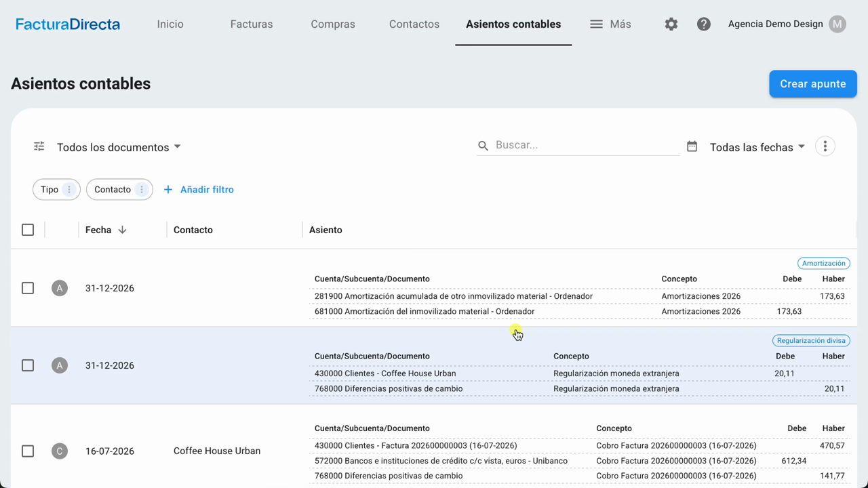Select the Amortización entry checkbox
This screenshot has width=868, height=488.
pos(28,288)
